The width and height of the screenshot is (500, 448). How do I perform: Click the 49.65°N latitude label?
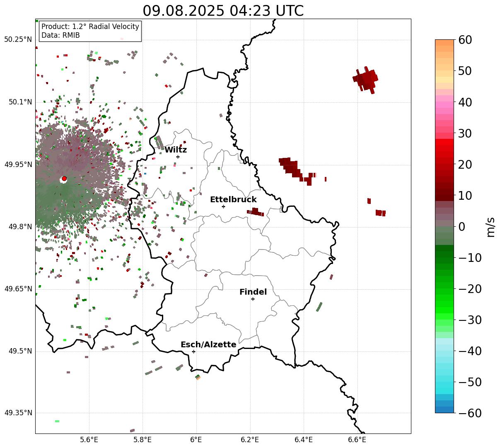click(18, 289)
